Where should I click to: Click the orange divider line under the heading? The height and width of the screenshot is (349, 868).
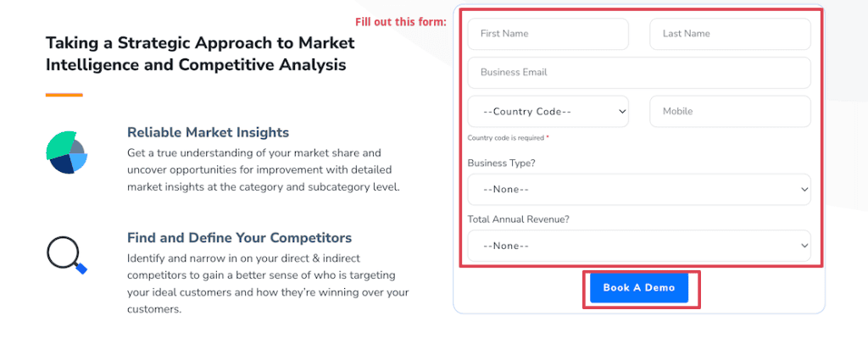click(64, 95)
